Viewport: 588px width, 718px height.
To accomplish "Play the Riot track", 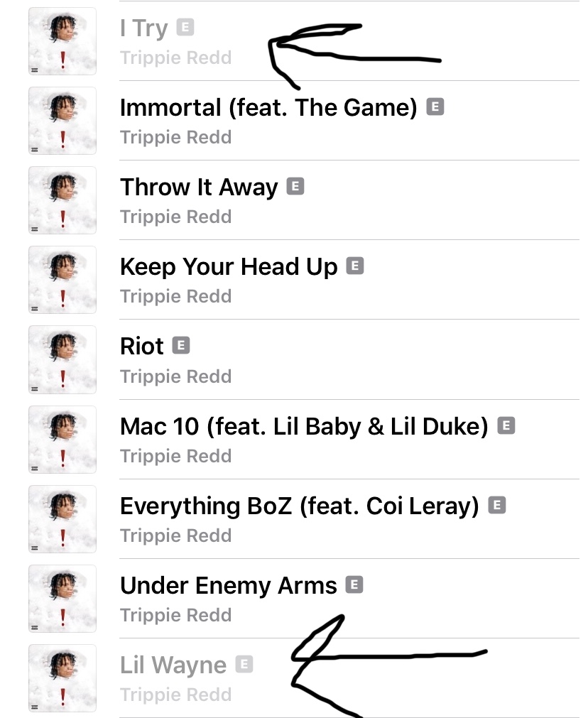I will point(349,359).
